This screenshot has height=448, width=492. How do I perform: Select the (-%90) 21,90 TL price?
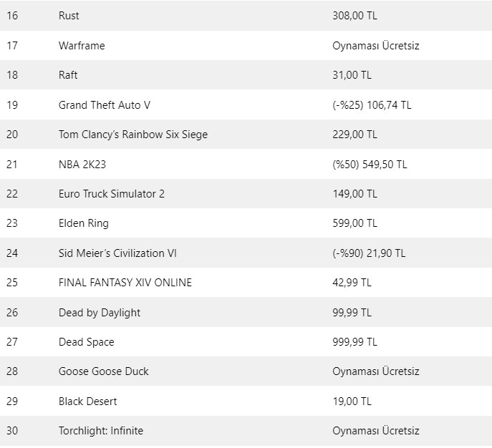click(x=369, y=253)
